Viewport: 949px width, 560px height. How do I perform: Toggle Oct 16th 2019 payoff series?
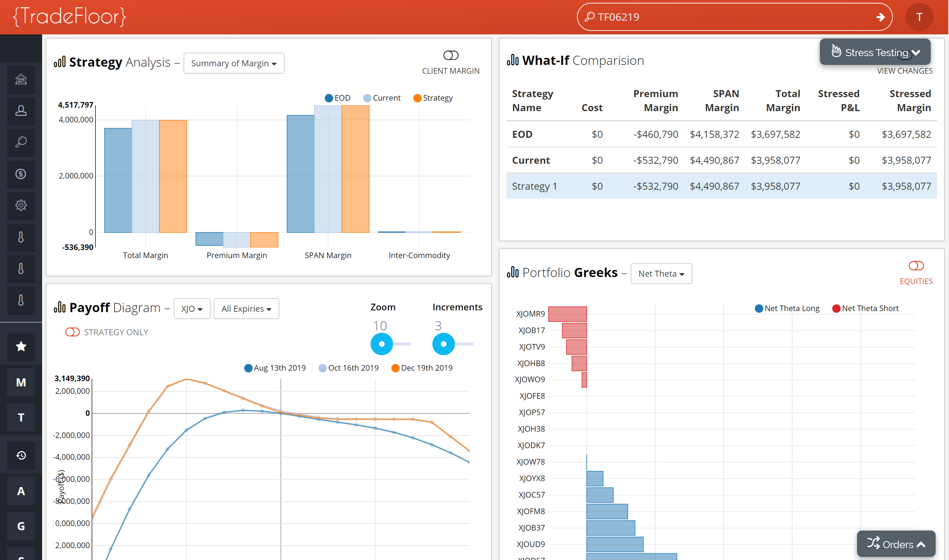[x=349, y=368]
